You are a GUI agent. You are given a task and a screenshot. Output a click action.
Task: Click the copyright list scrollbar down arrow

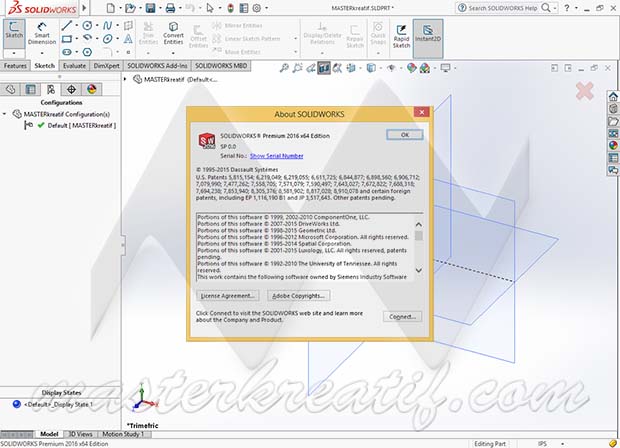(x=419, y=270)
